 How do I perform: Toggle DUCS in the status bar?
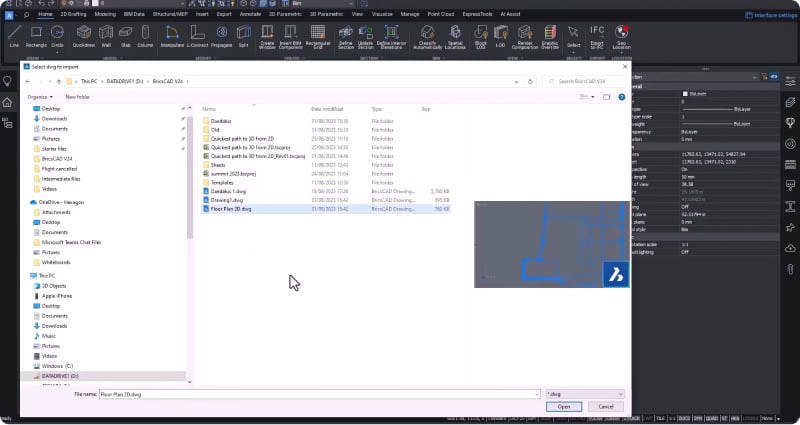pos(684,418)
